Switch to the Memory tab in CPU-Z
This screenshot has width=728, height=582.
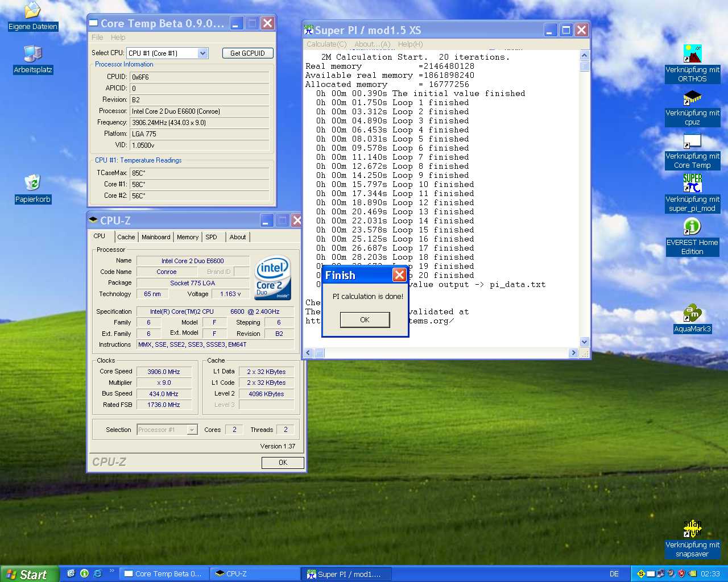coord(188,237)
